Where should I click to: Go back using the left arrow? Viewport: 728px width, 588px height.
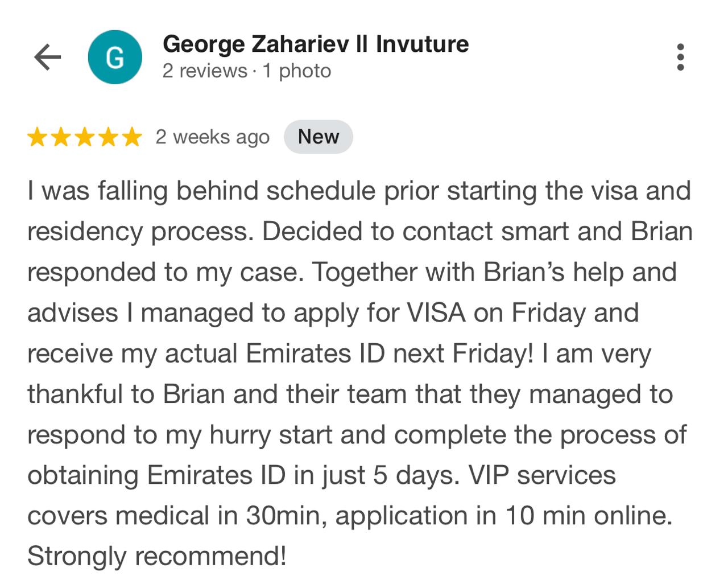(48, 57)
